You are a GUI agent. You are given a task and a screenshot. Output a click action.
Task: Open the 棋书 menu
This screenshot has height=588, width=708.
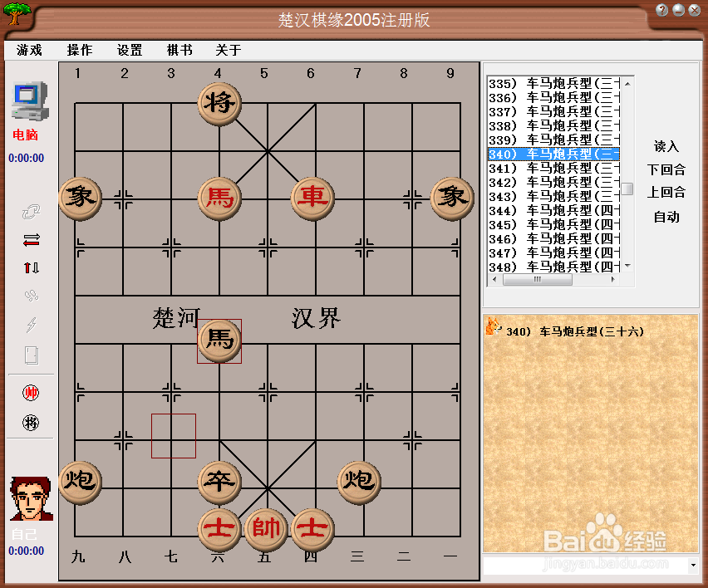coord(179,50)
